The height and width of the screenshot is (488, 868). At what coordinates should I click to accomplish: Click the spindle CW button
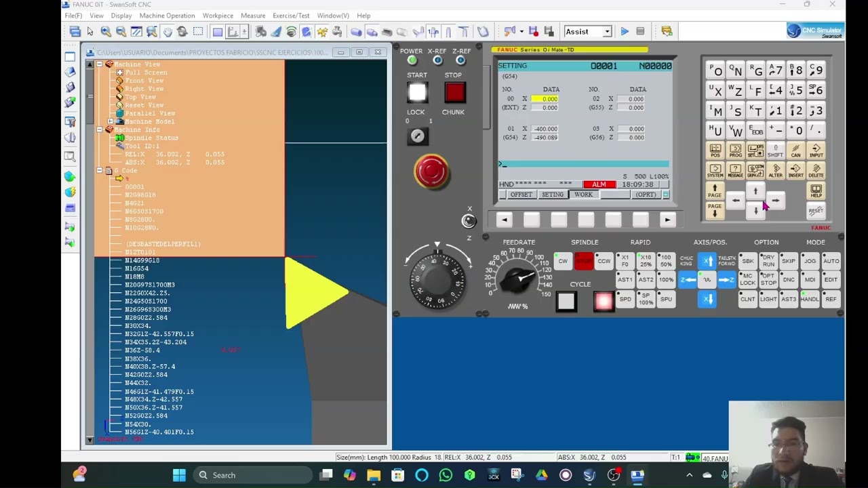563,261
